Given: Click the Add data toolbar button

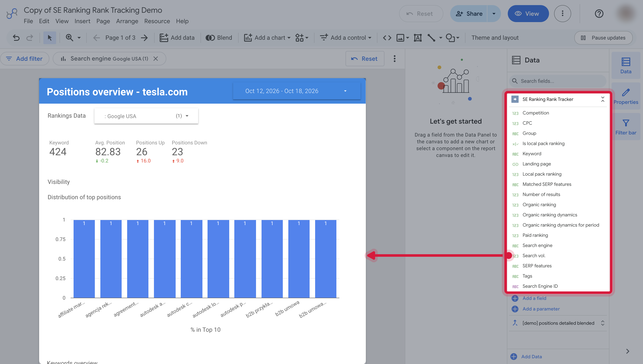Looking at the screenshot, I should click(177, 38).
